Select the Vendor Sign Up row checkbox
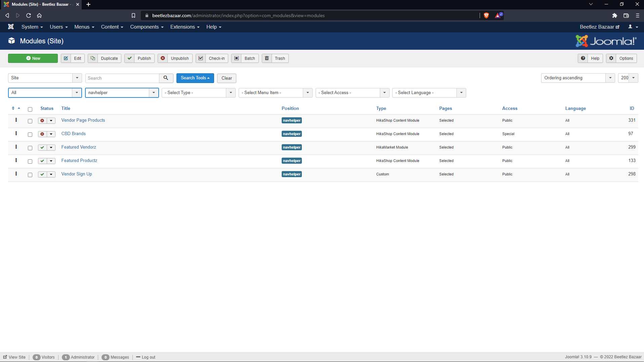Image resolution: width=644 pixels, height=362 pixels. click(x=30, y=175)
